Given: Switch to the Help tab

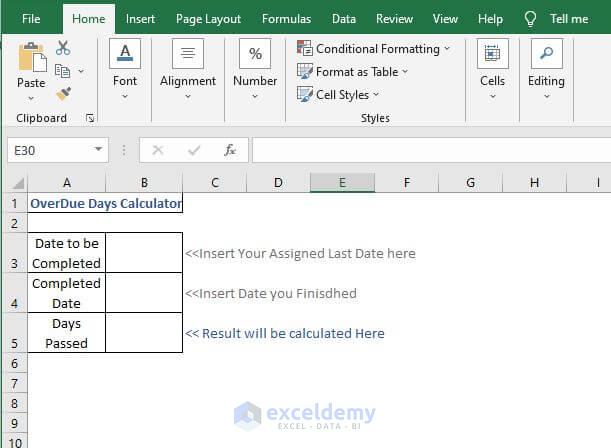Looking at the screenshot, I should click(x=490, y=19).
